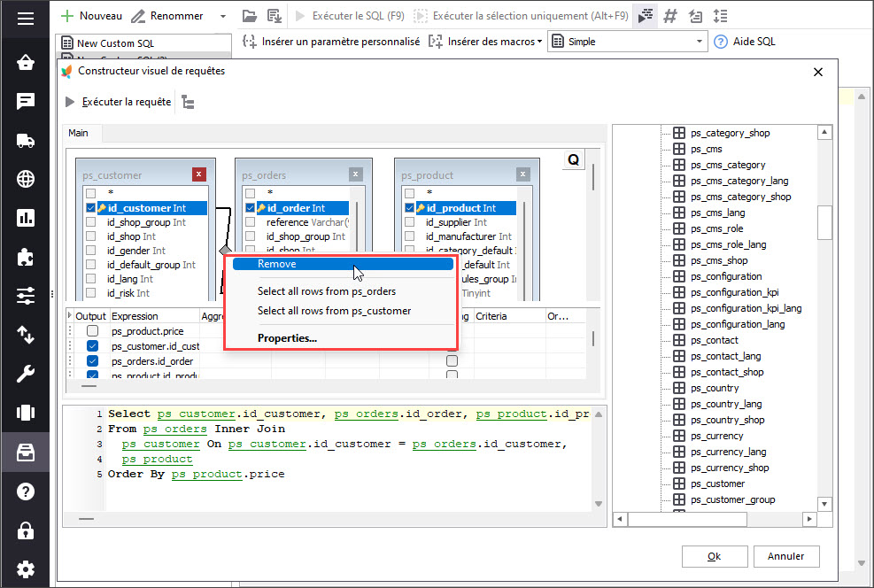Viewport: 874px width, 588px height.
Task: Click the tree structure icon beside Exécuter la requête
Action: 188,103
